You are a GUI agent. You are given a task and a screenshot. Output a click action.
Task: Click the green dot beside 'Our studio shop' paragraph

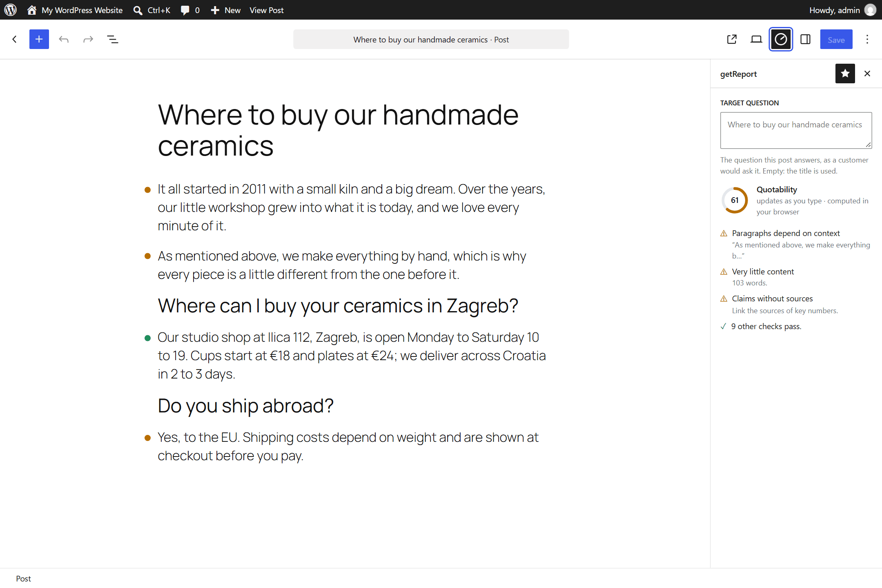pos(148,338)
